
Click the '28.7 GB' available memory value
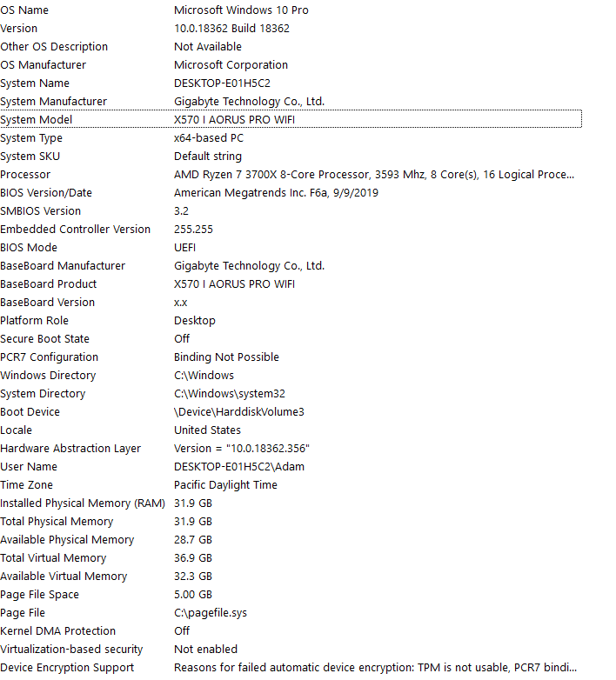193,539
